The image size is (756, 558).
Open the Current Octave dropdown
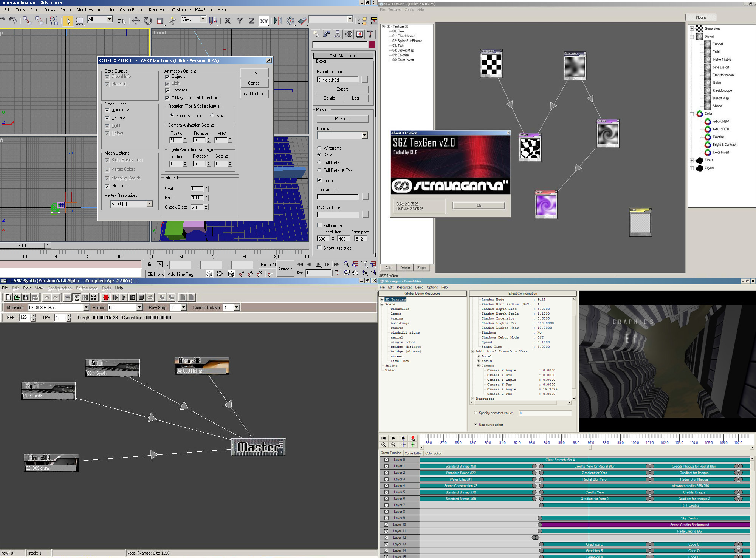click(237, 308)
